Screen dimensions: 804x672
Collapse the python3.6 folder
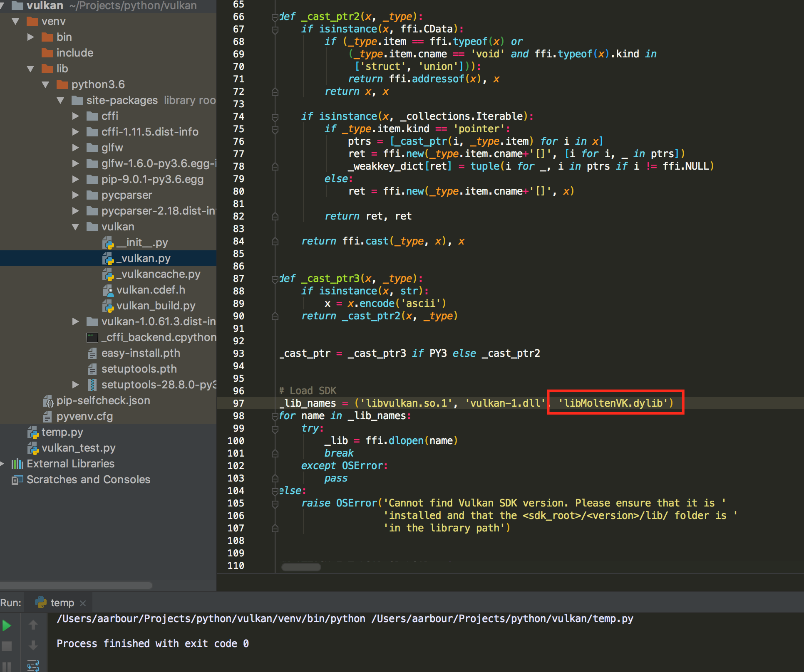(46, 85)
